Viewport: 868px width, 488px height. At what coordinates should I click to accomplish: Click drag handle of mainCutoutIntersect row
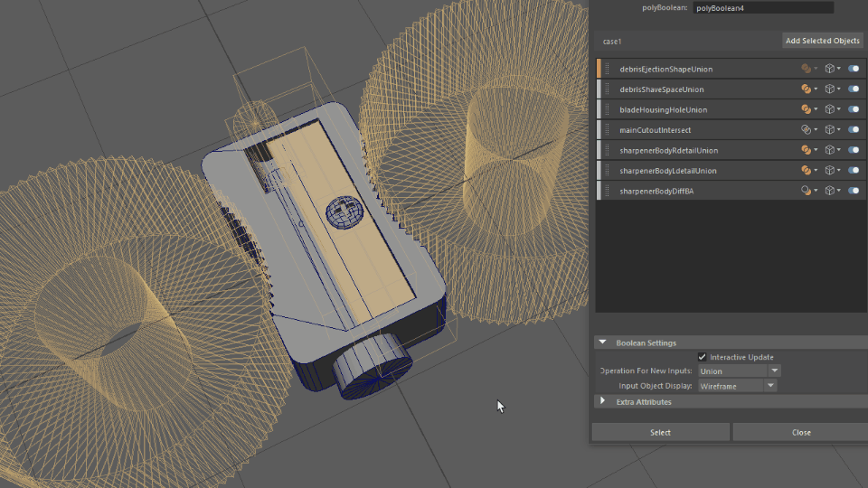pyautogui.click(x=608, y=130)
